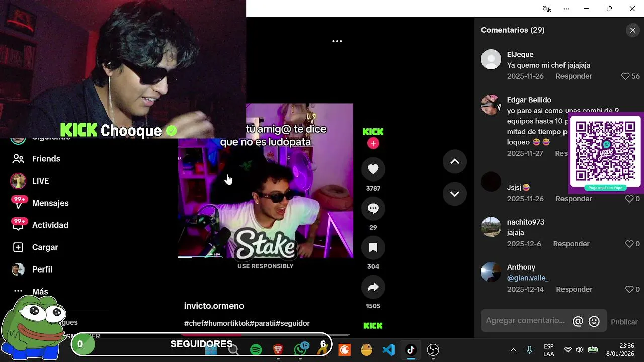
Task: Save the video with the bookmark icon
Action: 373,248
